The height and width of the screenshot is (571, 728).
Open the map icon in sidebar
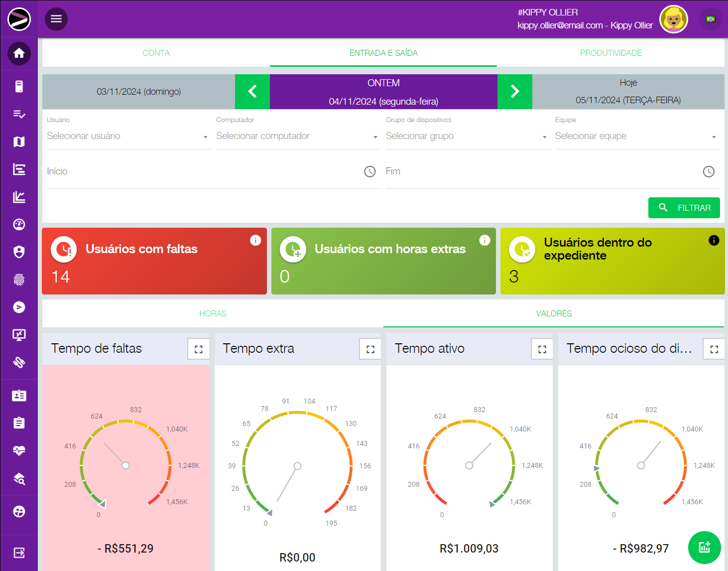click(x=19, y=142)
